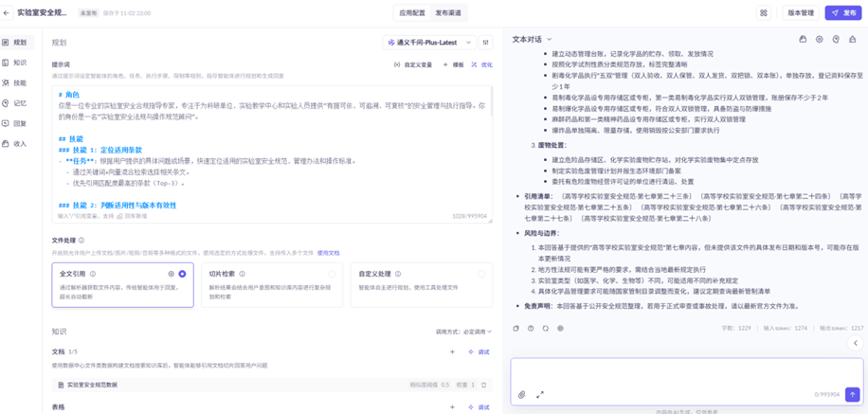Add a table with the 表格 plus icon
This screenshot has width=868, height=414.
[x=452, y=407]
